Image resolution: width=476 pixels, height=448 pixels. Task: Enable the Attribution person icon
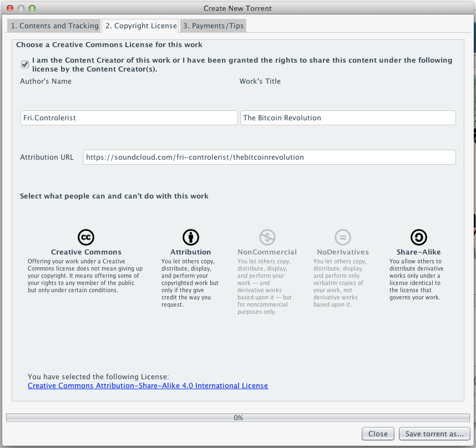190,237
